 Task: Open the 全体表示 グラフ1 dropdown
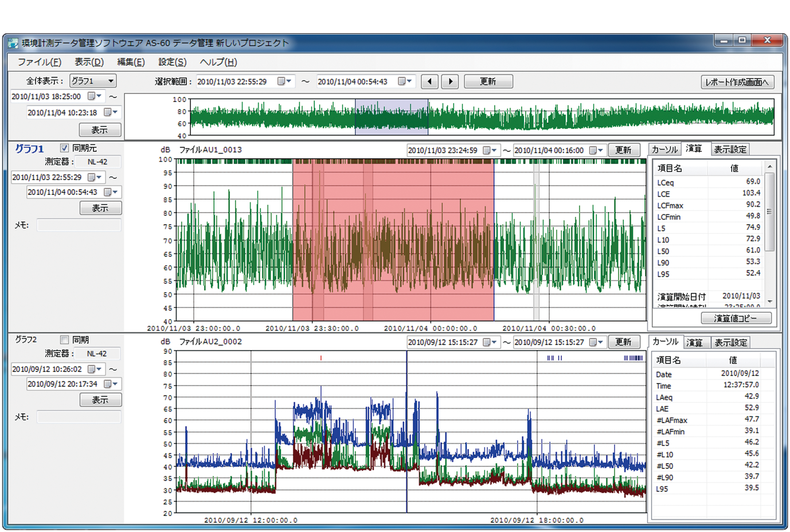[x=93, y=81]
